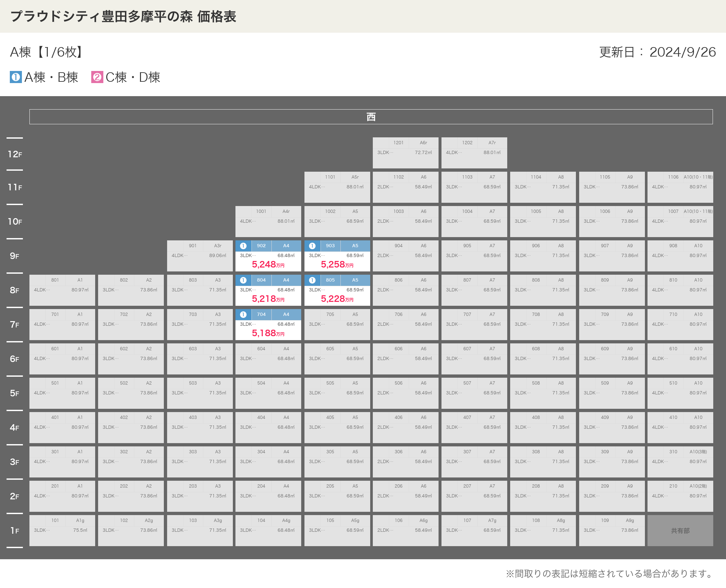The height and width of the screenshot is (588, 726).
Task: Click the プラウドシティ豊田多摩平の森 価格表 title
Action: coord(123,16)
